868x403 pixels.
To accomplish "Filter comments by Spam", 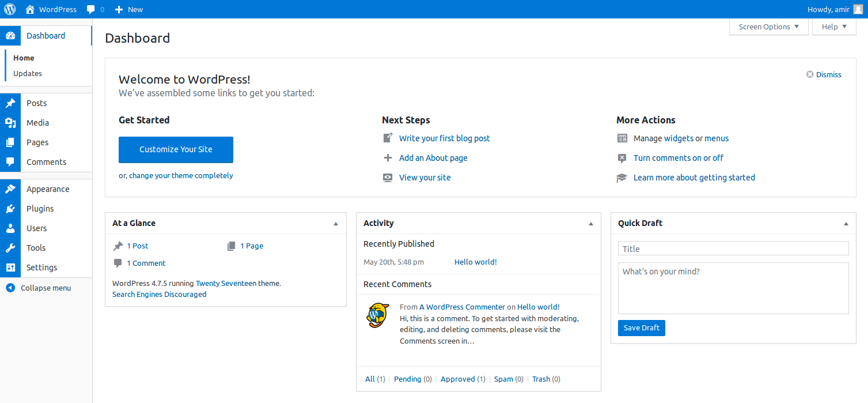I will point(503,379).
